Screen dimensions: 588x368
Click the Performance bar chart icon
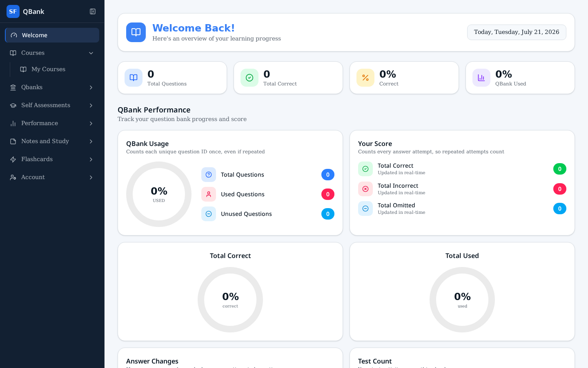[x=13, y=123]
